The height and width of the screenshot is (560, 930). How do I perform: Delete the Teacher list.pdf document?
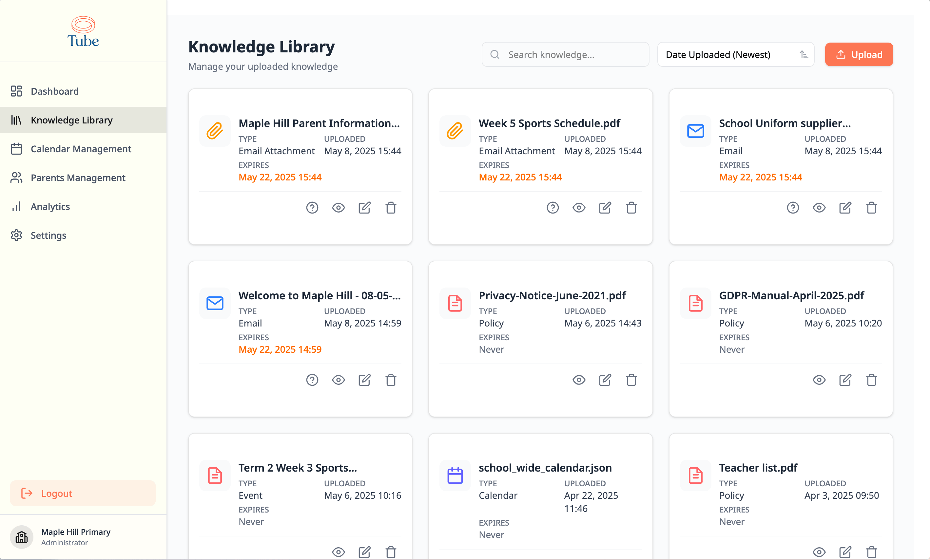point(871,552)
